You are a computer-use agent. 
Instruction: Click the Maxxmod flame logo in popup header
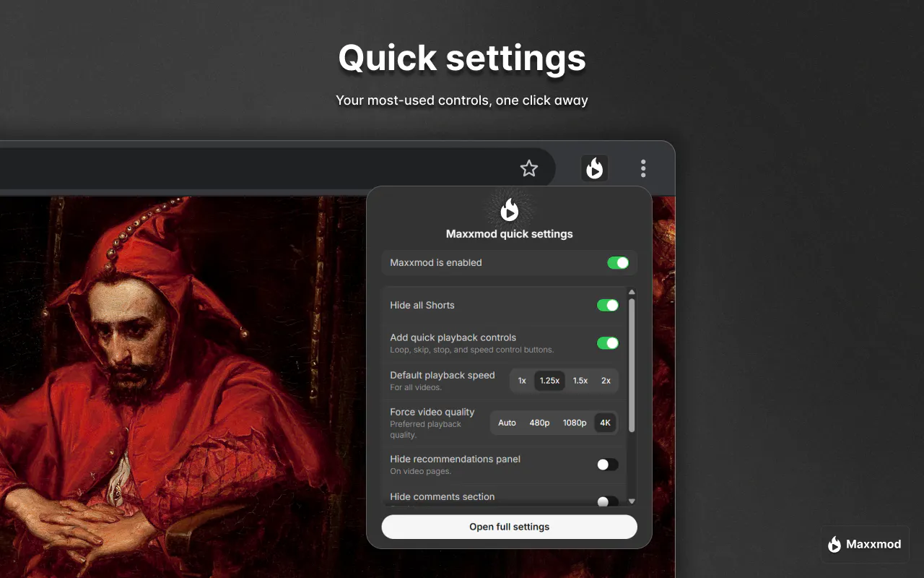[x=510, y=210]
